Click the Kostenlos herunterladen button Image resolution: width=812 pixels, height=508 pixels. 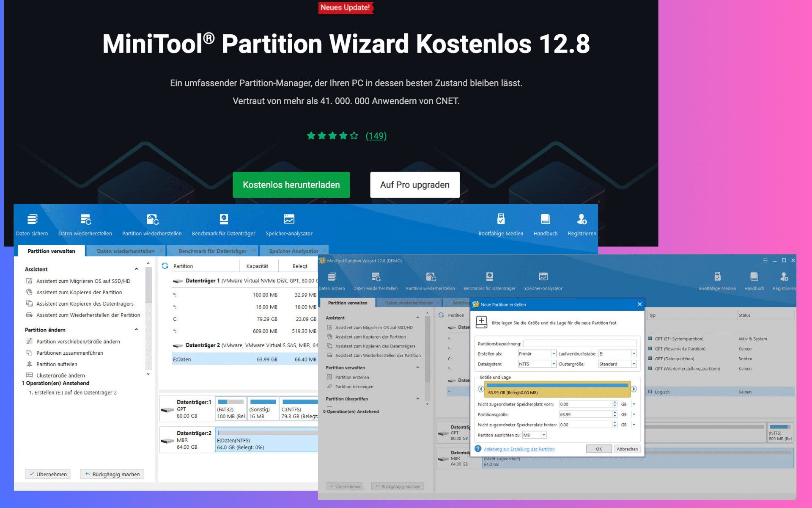291,185
